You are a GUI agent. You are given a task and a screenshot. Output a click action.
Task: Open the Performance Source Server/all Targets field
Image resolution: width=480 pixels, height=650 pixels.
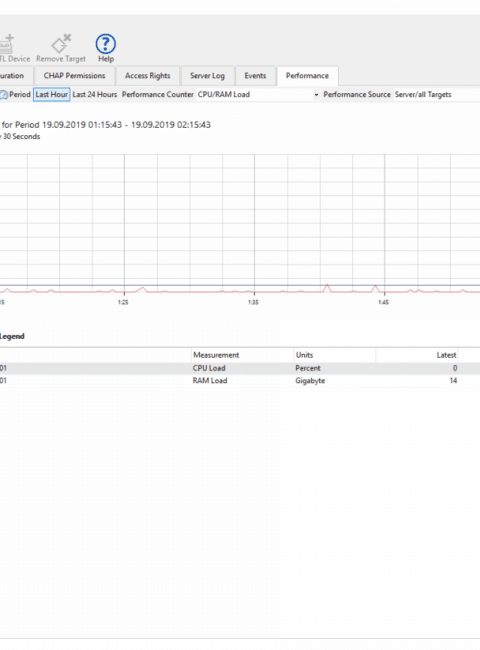point(437,95)
